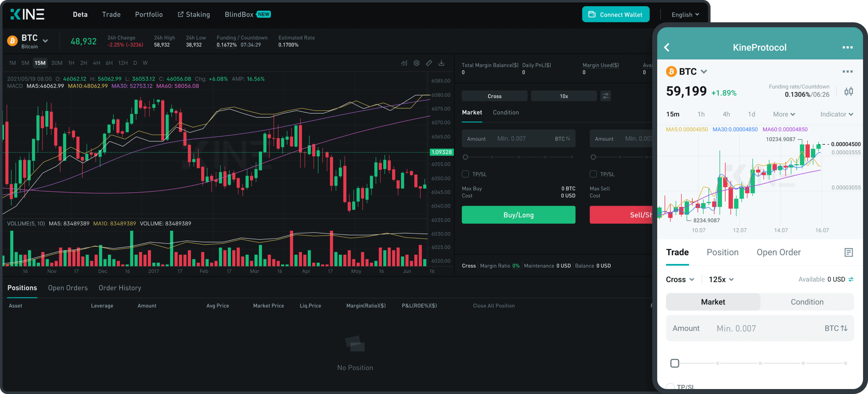Select the 15M chart interval
The width and height of the screenshot is (868, 394).
pos(40,63)
